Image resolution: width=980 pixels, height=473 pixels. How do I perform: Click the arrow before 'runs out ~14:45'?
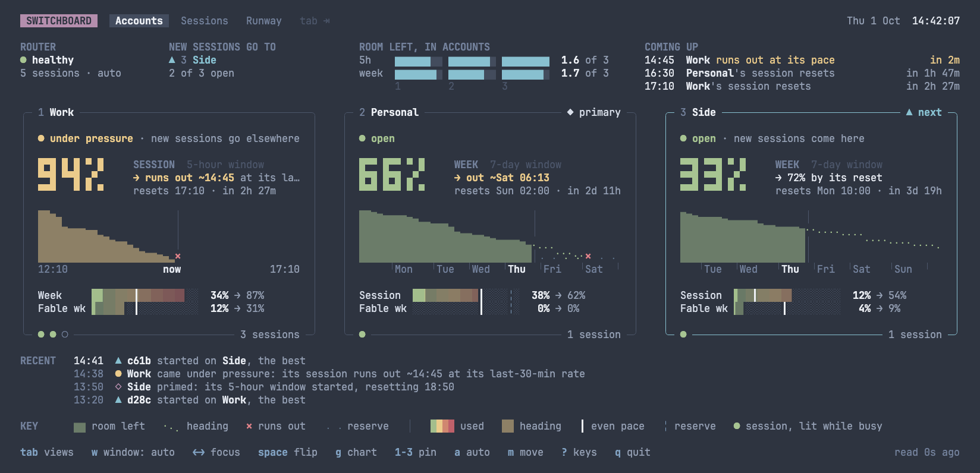pyautogui.click(x=136, y=178)
